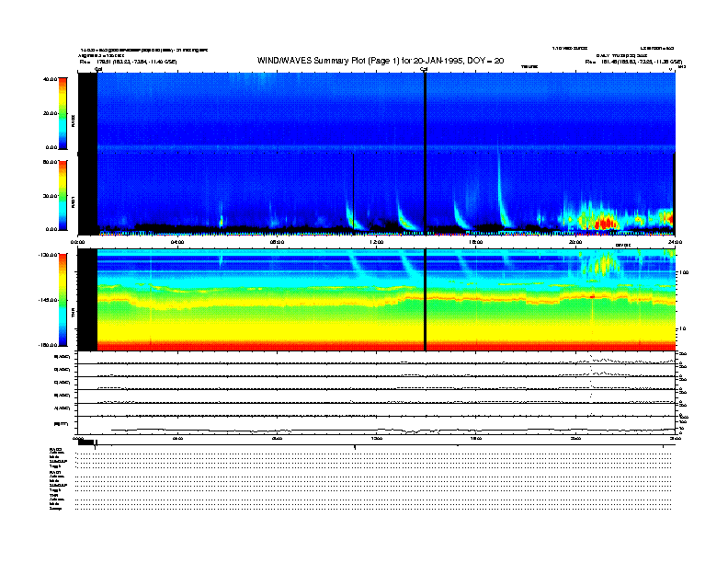Click the 12:00 label below RAD1 spectrogram
The width and height of the screenshot is (728, 563).
point(376,242)
